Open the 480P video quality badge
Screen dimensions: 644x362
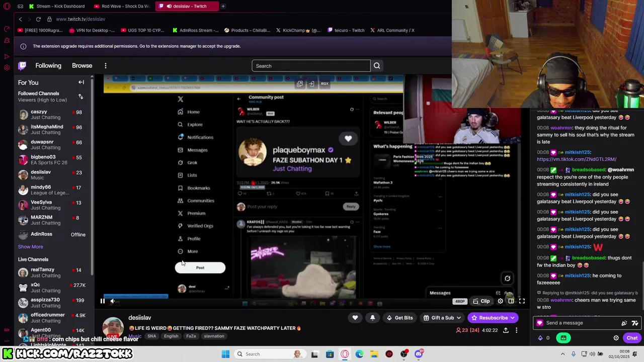(460, 301)
